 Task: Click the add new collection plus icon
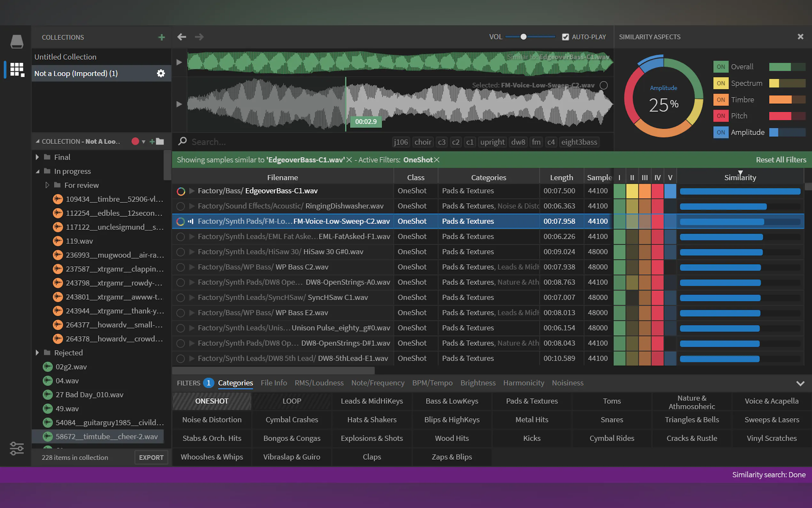161,37
